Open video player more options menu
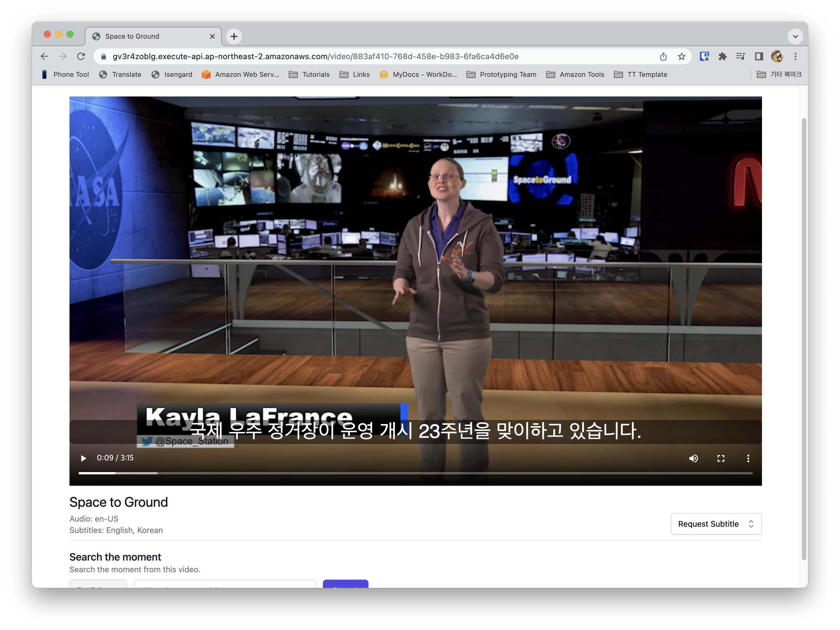 click(x=748, y=458)
